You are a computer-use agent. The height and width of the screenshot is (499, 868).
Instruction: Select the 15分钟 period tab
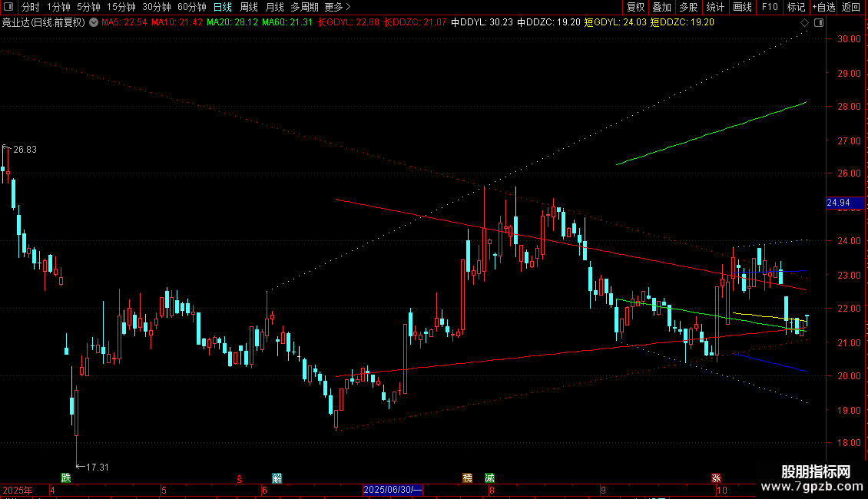coord(121,7)
